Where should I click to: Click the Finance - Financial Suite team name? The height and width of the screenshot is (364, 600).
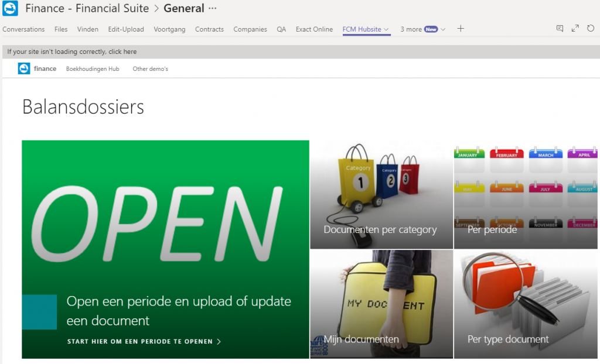click(x=87, y=8)
